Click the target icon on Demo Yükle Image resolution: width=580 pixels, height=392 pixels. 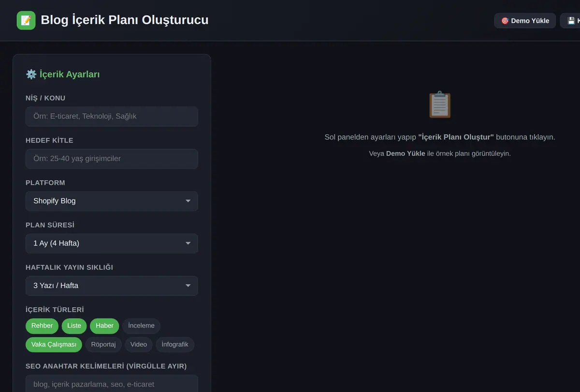505,21
